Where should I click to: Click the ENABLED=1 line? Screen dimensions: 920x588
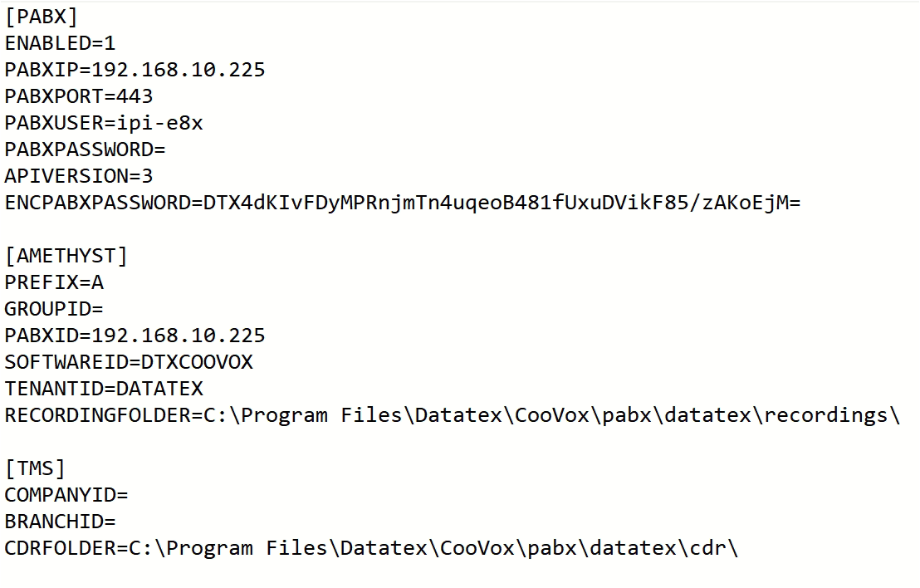tap(61, 43)
